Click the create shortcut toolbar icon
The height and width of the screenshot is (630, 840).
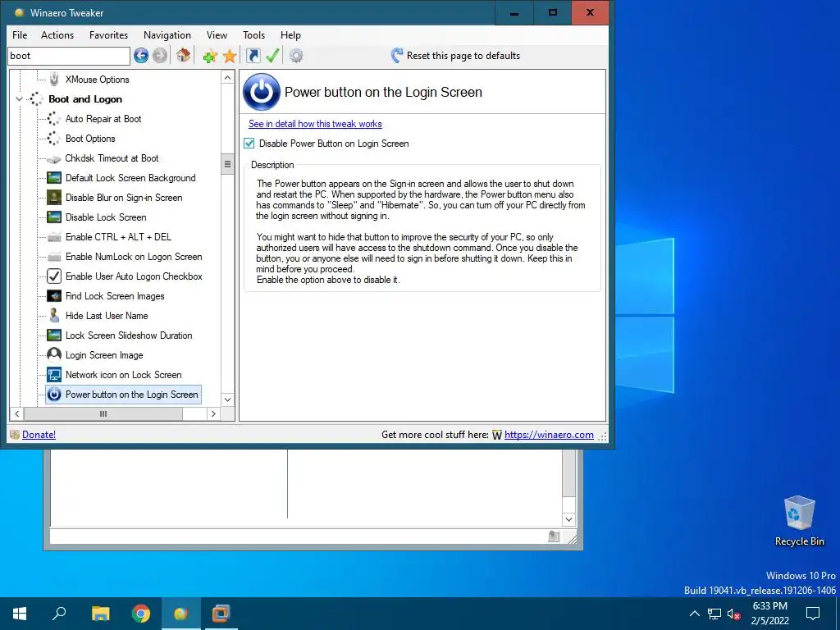point(253,55)
